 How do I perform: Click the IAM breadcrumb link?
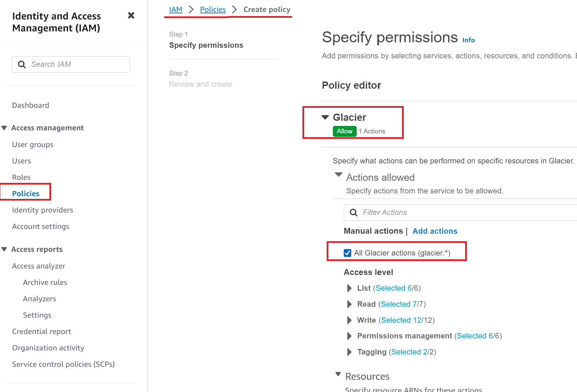pyautogui.click(x=176, y=10)
